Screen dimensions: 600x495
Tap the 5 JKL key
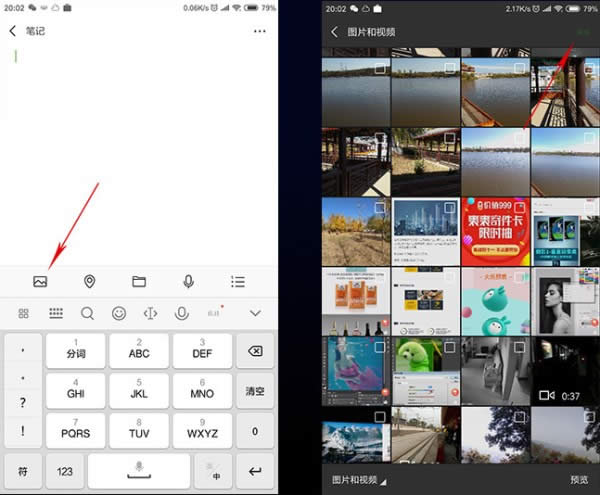[139, 391]
